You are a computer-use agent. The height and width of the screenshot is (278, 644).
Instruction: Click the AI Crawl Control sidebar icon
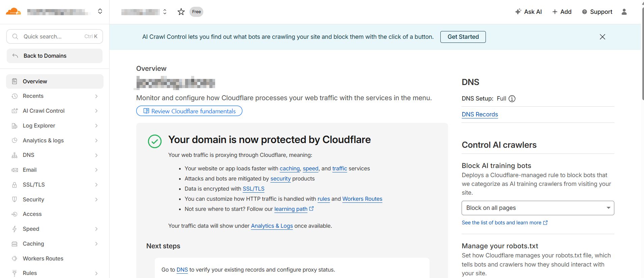coord(14,111)
